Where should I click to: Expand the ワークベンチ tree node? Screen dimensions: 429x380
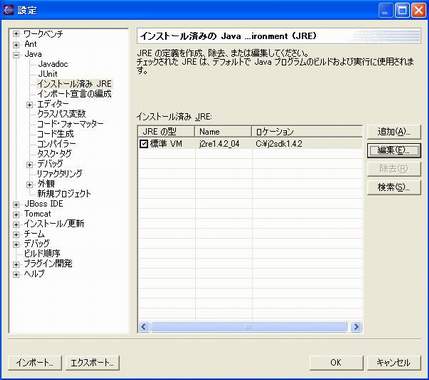(x=16, y=34)
